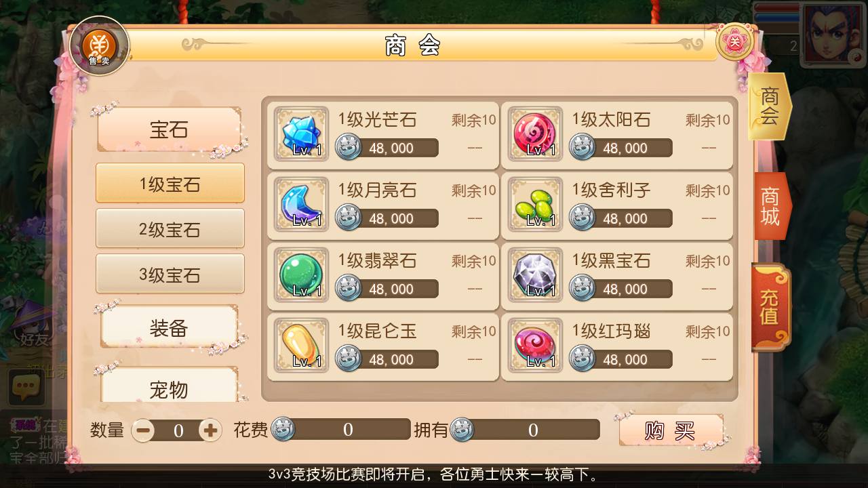This screenshot has width=868, height=488.
Task: Expand the 宠物 category
Action: click(169, 388)
